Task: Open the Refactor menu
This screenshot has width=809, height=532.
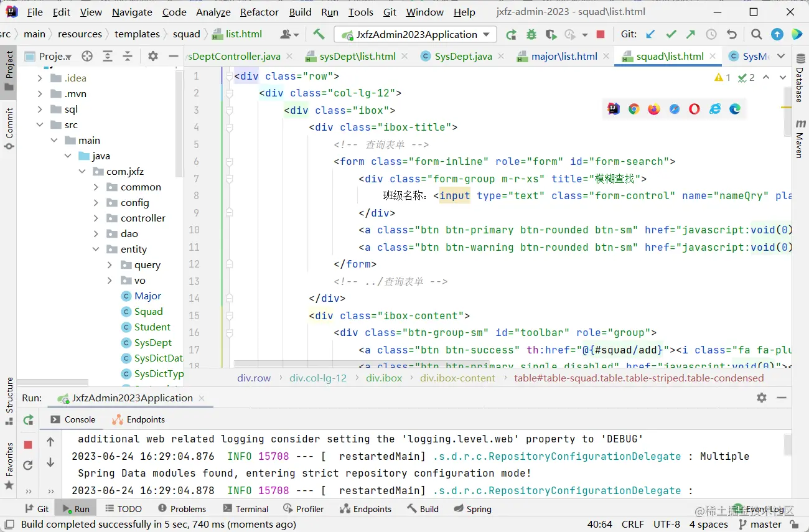Action: tap(259, 12)
